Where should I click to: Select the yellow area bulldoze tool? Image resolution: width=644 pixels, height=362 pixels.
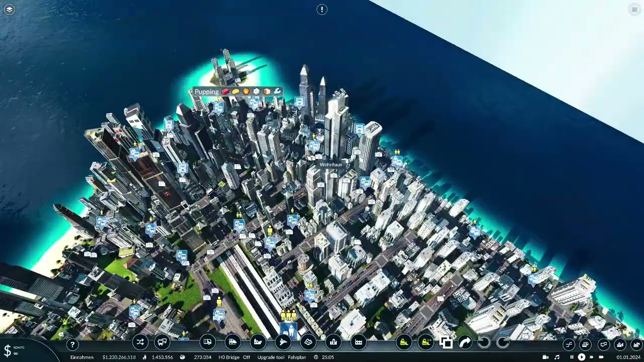426,342
